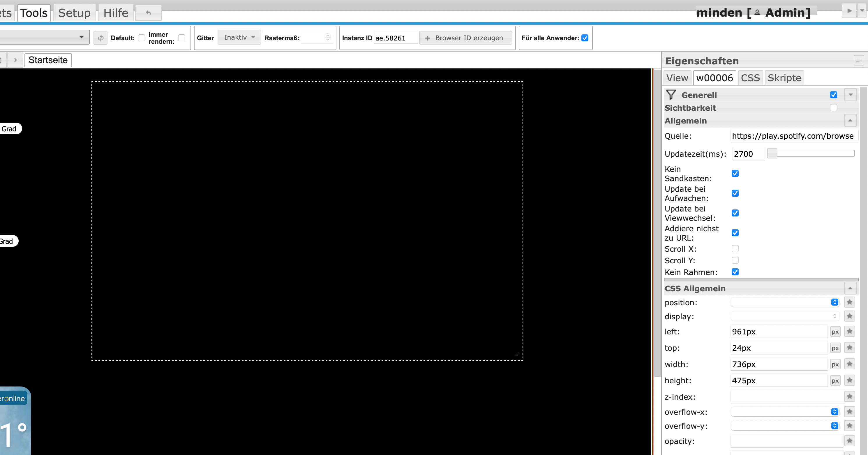The image size is (868, 455).
Task: Click the play arrow icon at top right
Action: [x=849, y=11]
